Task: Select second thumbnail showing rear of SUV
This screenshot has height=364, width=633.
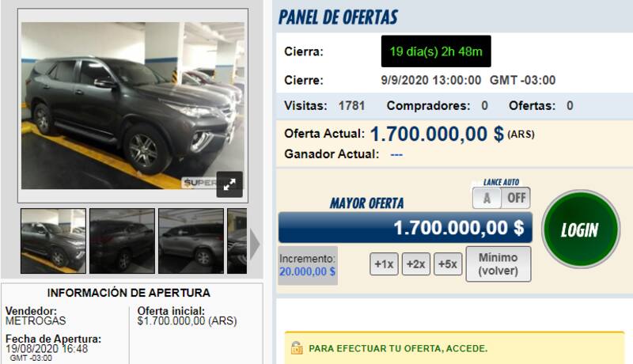Action: 122,241
